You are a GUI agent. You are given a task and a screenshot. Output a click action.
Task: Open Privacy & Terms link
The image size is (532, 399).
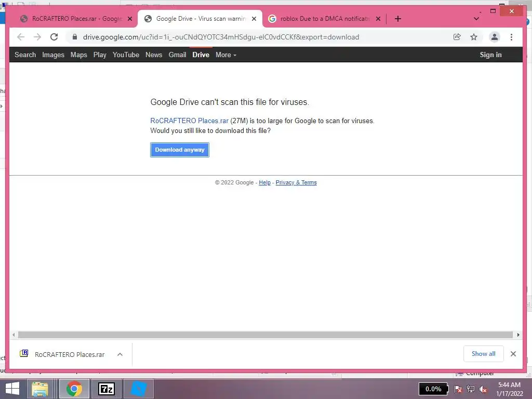coord(296,182)
